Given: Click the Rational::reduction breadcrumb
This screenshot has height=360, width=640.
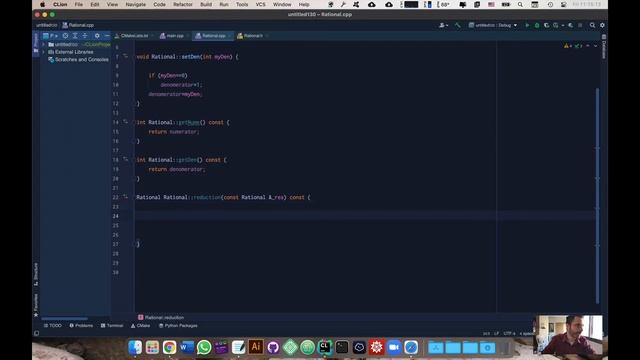Looking at the screenshot, I should (x=161, y=318).
